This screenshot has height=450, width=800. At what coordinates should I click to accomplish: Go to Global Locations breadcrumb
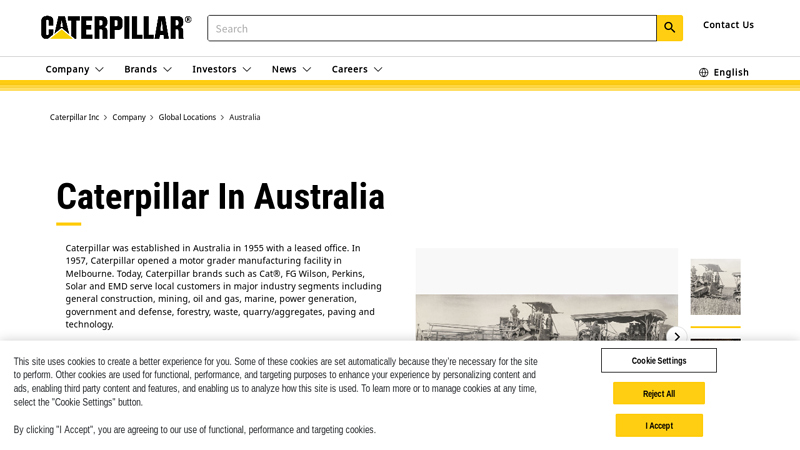click(x=187, y=117)
